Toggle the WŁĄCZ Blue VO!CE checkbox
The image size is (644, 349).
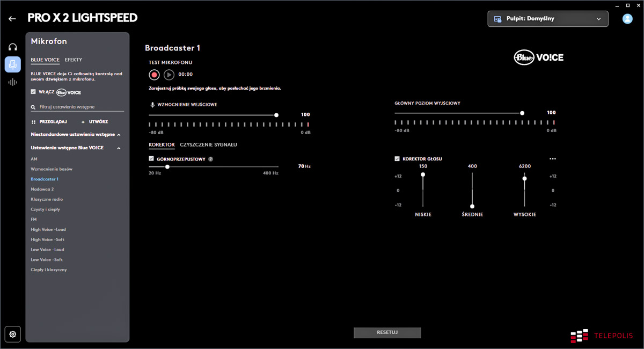point(34,92)
